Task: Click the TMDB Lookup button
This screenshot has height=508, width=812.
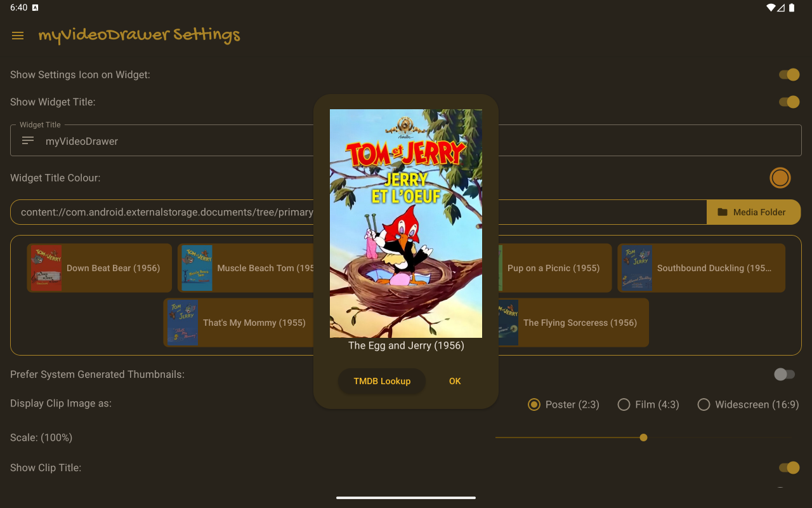Action: [x=382, y=381]
